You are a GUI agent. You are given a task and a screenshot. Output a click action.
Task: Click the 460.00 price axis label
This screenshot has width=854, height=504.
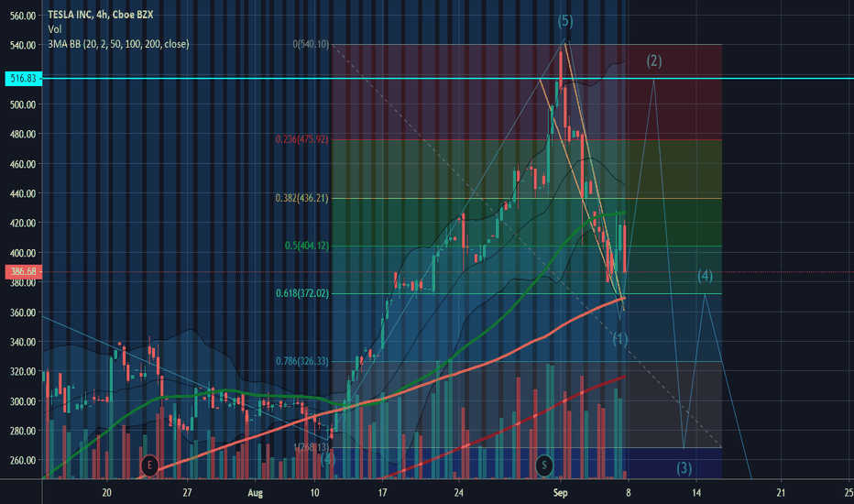pyautogui.click(x=23, y=164)
